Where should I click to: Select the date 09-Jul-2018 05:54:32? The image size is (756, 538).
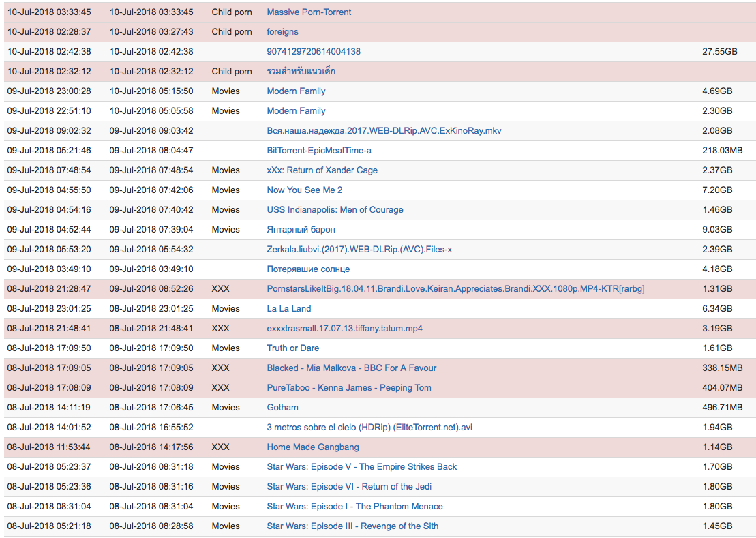(151, 250)
